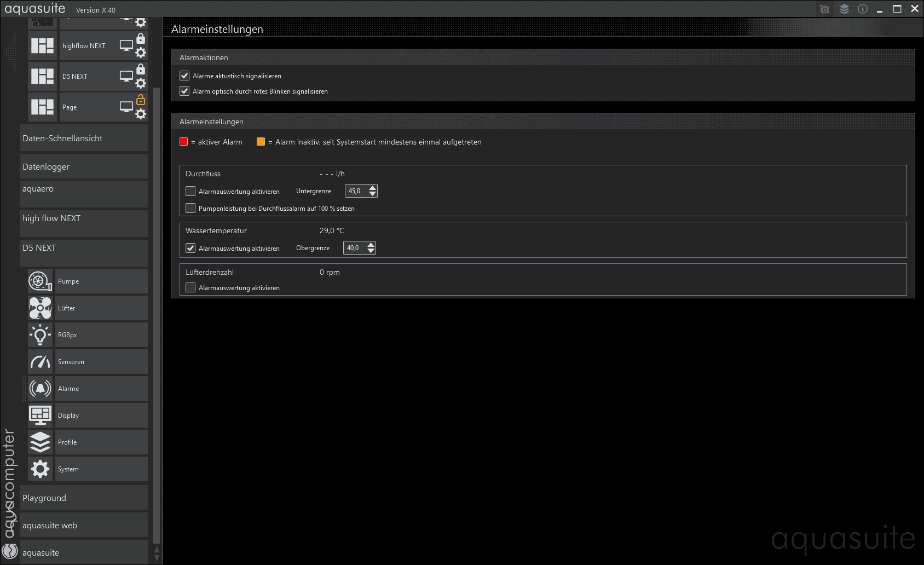Click the camera screenshot icon in title bar
Viewport: 924px width, 565px height.
click(825, 9)
